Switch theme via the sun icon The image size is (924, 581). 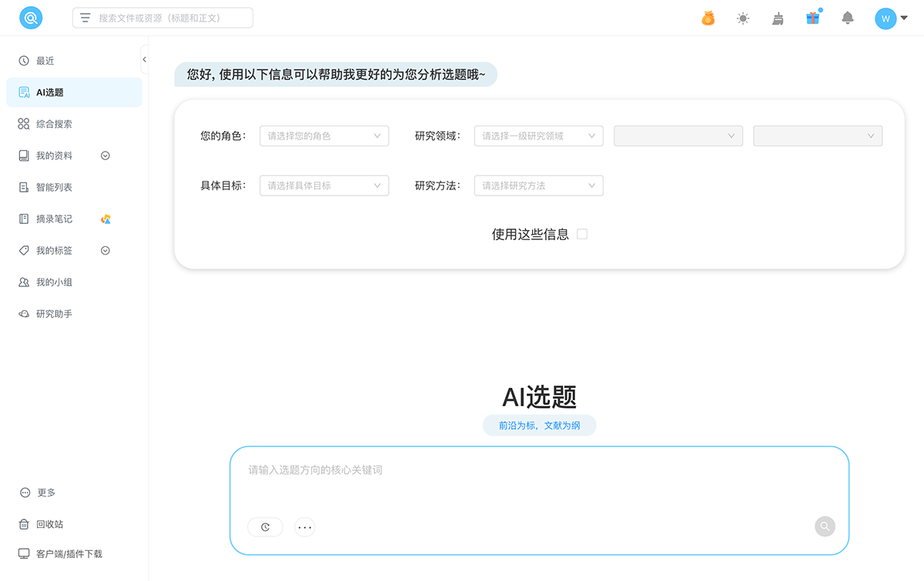tap(743, 17)
